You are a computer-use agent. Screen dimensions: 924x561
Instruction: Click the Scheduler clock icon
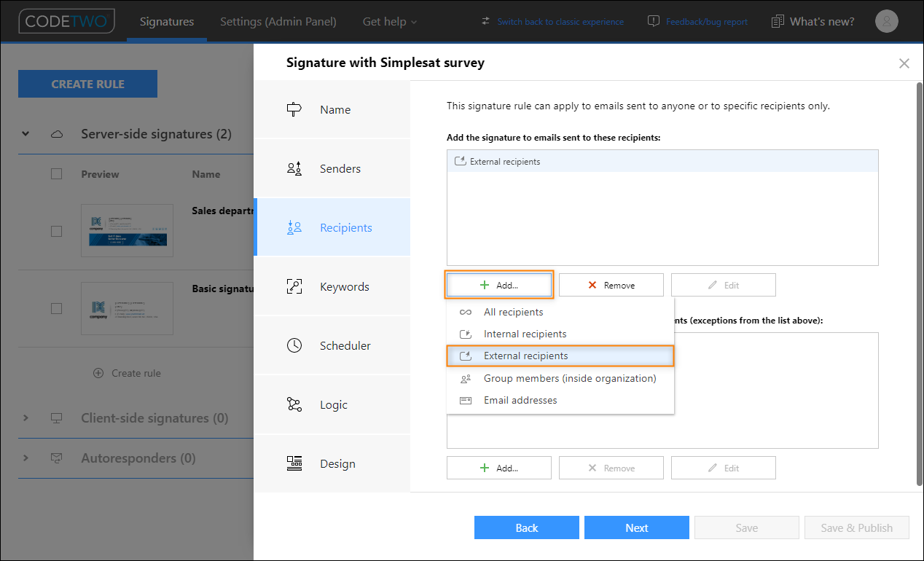pyautogui.click(x=294, y=346)
